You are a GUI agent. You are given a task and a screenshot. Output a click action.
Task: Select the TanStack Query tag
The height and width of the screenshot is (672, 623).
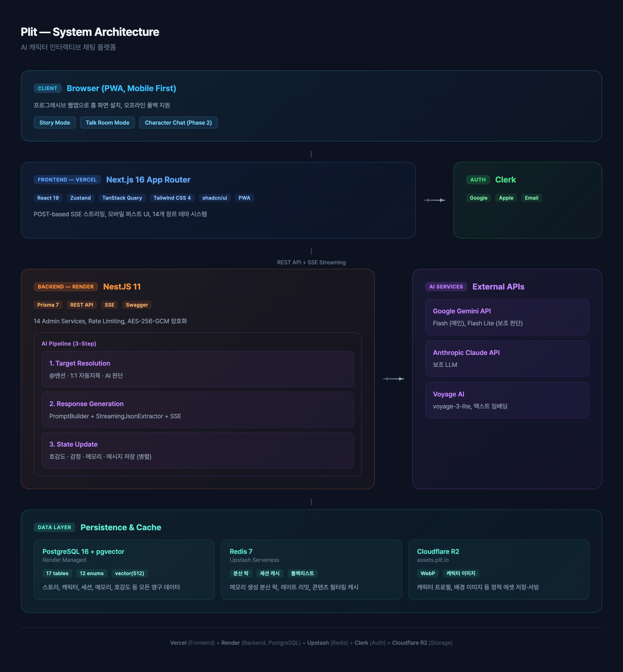point(122,198)
